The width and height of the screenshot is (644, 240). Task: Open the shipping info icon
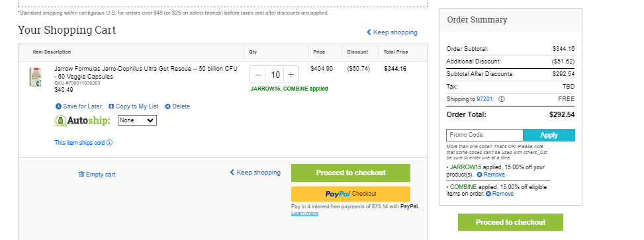tap(502, 99)
